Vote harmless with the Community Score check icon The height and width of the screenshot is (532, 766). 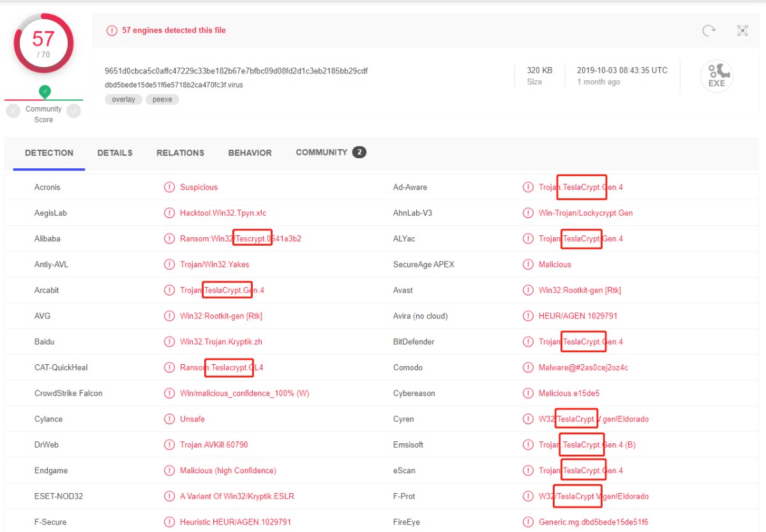point(74,111)
